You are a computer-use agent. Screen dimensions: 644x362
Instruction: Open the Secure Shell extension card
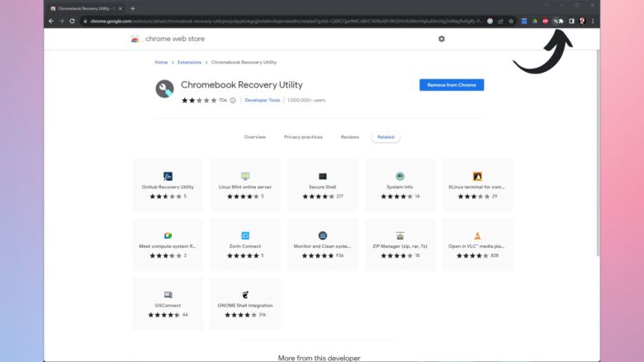click(x=323, y=185)
